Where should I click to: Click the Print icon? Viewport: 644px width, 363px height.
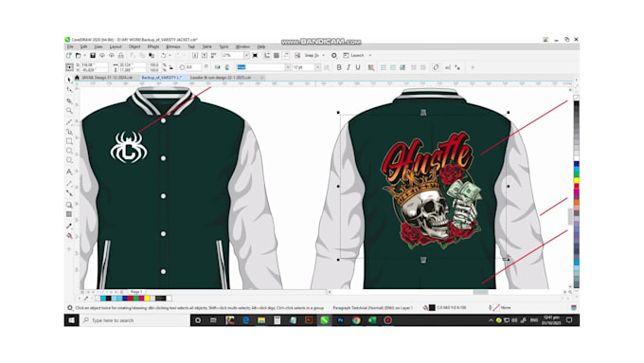point(121,55)
